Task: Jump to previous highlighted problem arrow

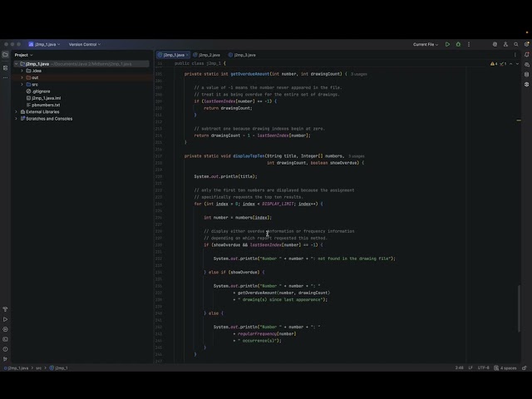Action: tap(511, 64)
